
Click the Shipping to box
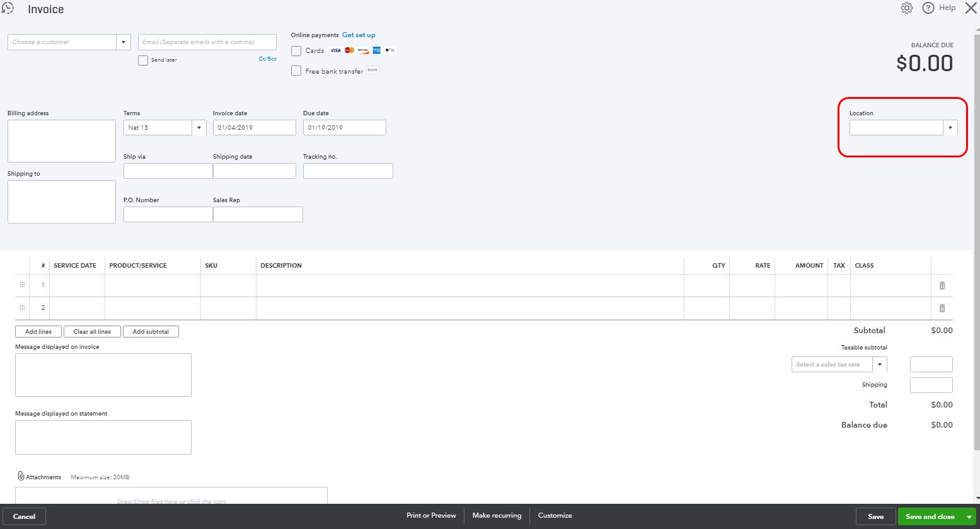[62, 202]
